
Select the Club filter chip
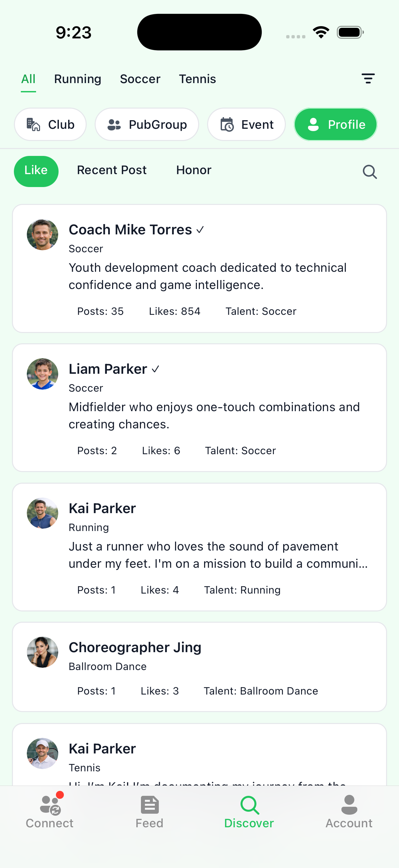[x=50, y=124]
